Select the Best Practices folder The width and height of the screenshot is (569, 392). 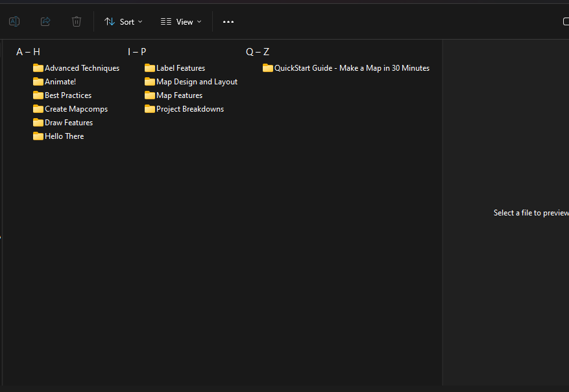click(x=67, y=95)
